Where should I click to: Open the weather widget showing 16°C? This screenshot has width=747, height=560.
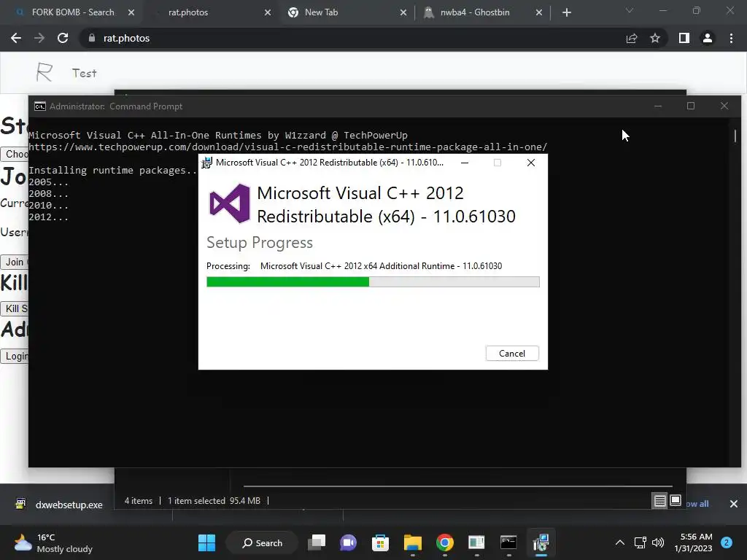click(53, 542)
